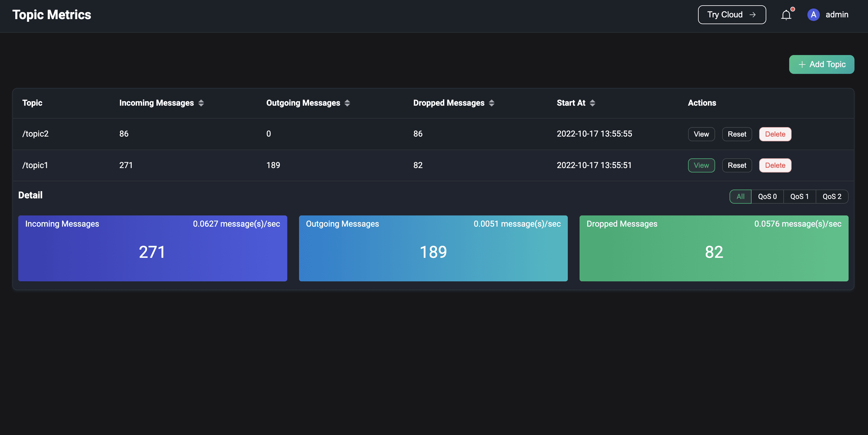Click the plus icon in Add Topic

(802, 64)
